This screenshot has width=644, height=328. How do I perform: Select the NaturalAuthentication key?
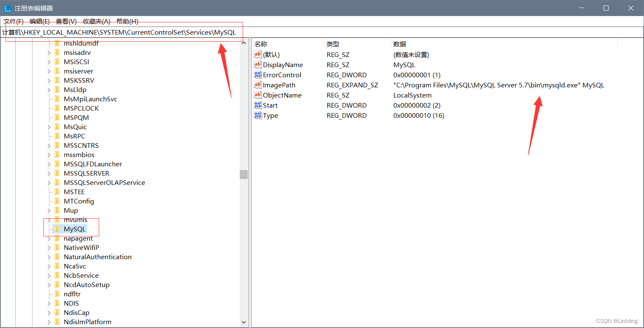pos(97,257)
